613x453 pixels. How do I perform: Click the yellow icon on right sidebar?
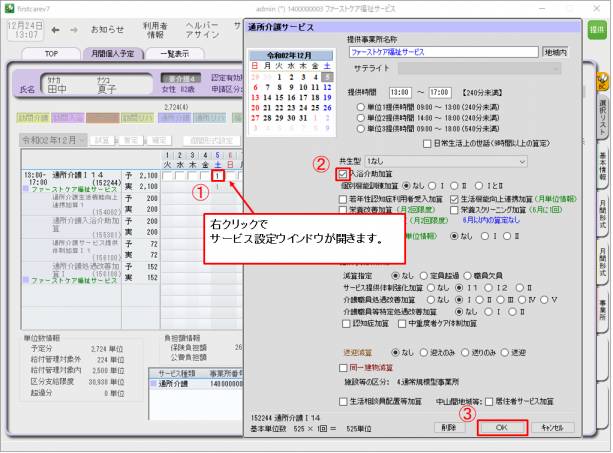coord(603,78)
